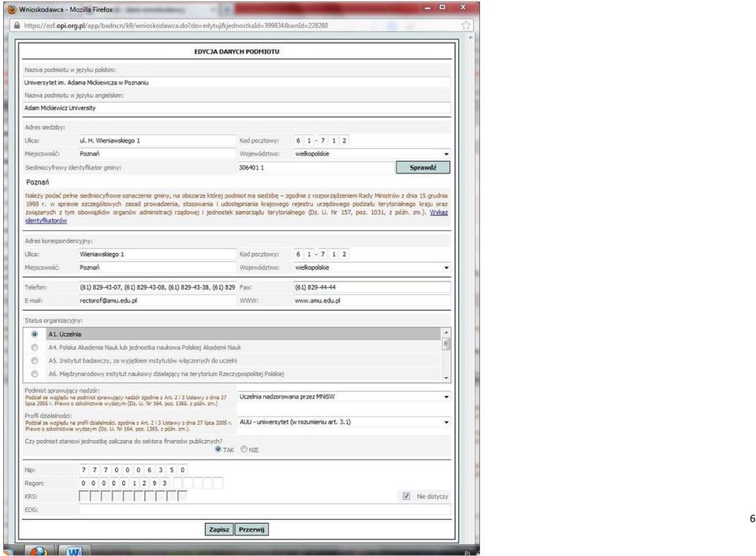The image size is (756, 556).
Task: Select the A1. Uczelnia radio button
Action: click(x=34, y=334)
